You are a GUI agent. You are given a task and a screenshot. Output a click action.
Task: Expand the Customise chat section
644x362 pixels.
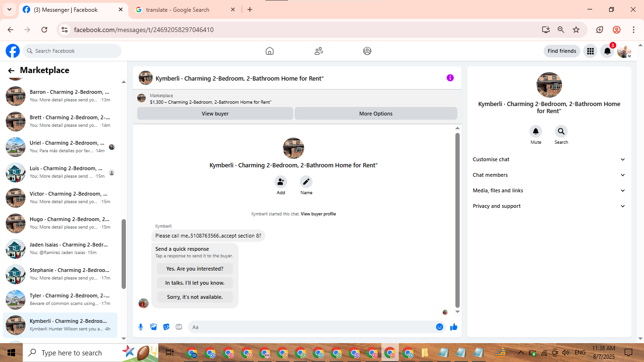point(549,160)
